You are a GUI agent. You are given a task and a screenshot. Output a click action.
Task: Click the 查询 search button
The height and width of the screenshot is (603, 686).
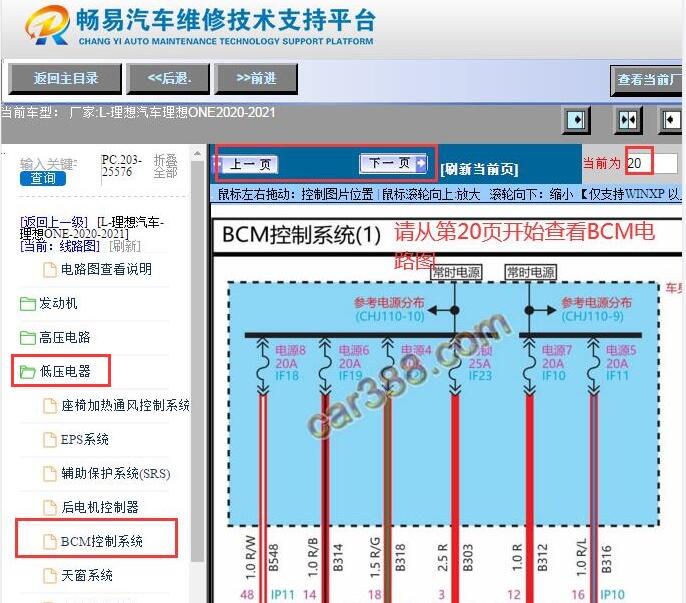click(x=43, y=178)
